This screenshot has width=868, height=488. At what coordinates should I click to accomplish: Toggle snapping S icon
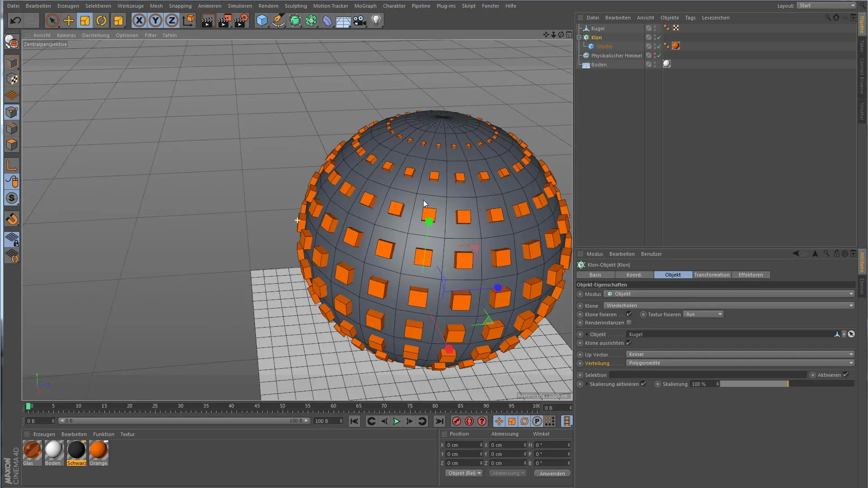(12, 198)
